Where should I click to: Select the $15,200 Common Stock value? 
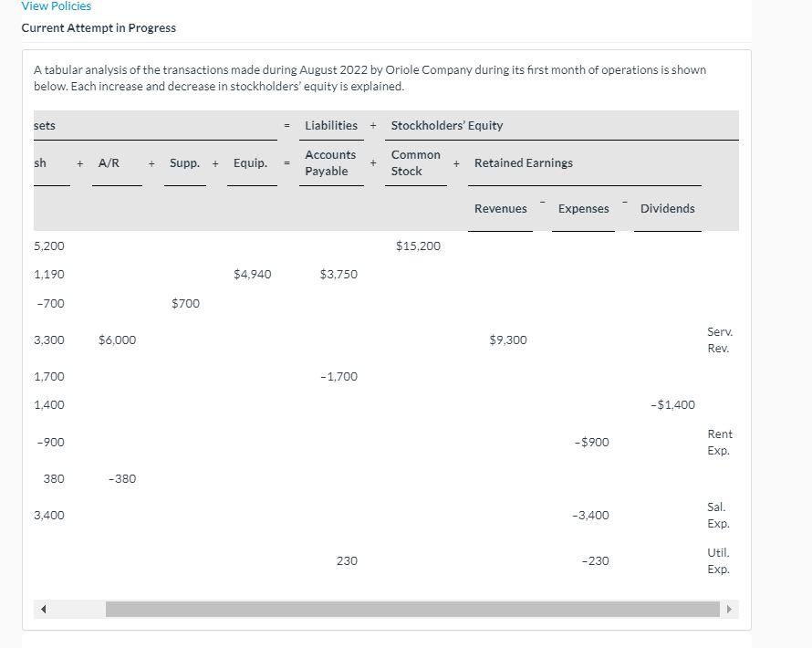pos(419,246)
